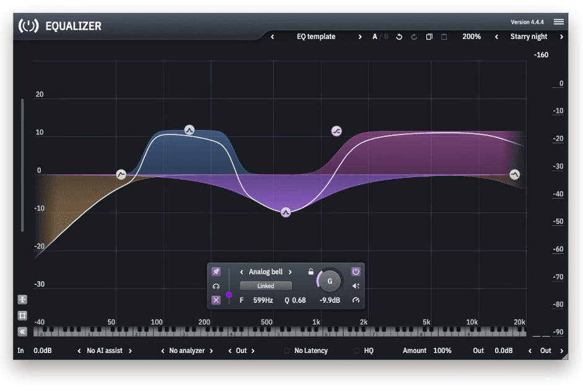Click right arrow beside No AI assist

coord(130,351)
